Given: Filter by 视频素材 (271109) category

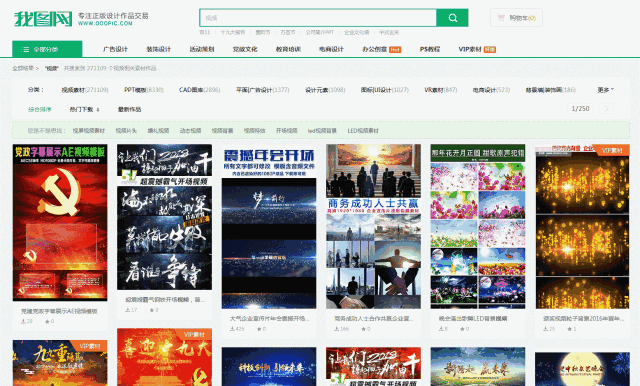Looking at the screenshot, I should [85, 90].
